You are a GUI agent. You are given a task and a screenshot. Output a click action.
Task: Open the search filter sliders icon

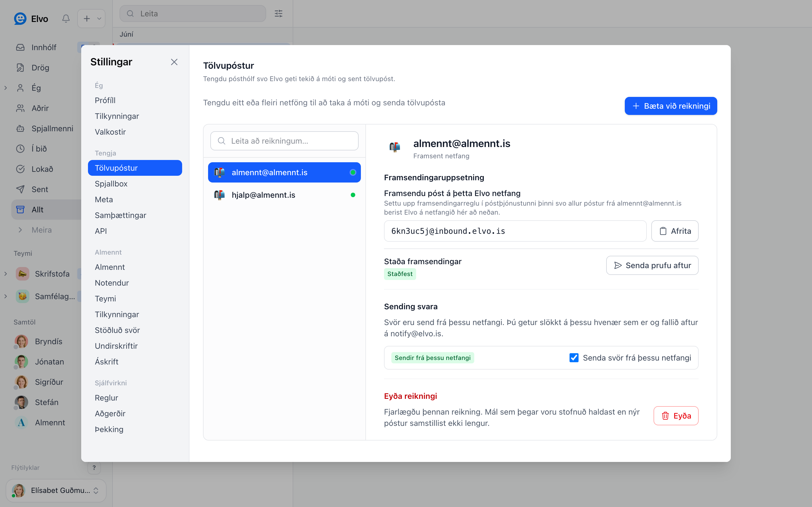pyautogui.click(x=279, y=14)
